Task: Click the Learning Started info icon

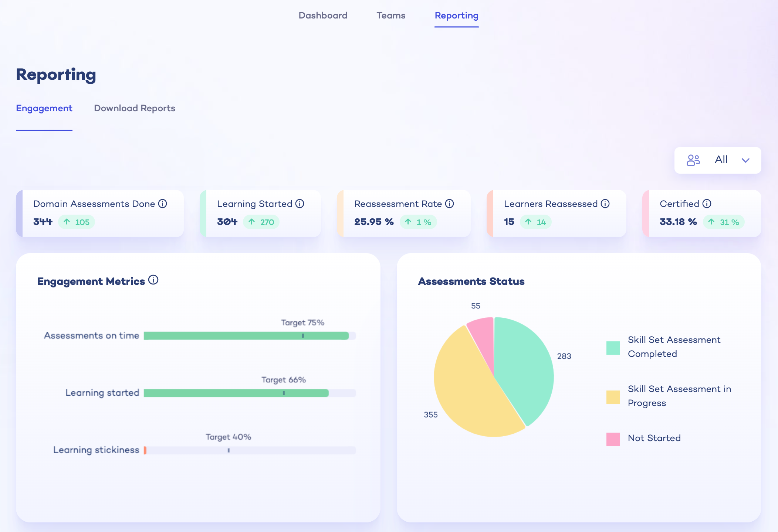Action: pos(300,204)
